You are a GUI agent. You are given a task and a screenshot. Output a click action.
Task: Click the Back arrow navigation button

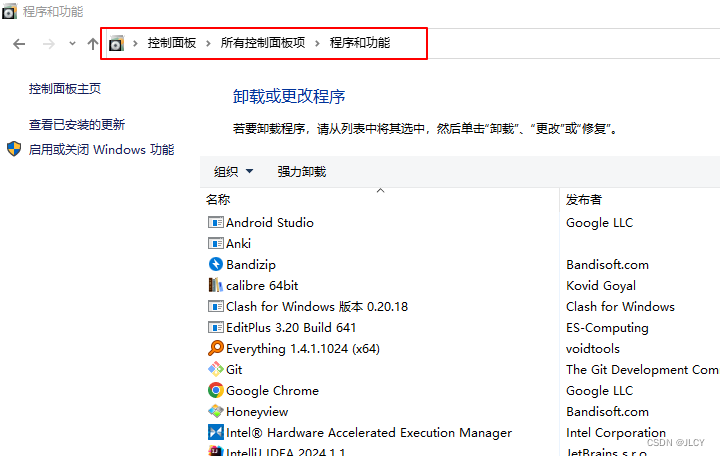coord(19,44)
